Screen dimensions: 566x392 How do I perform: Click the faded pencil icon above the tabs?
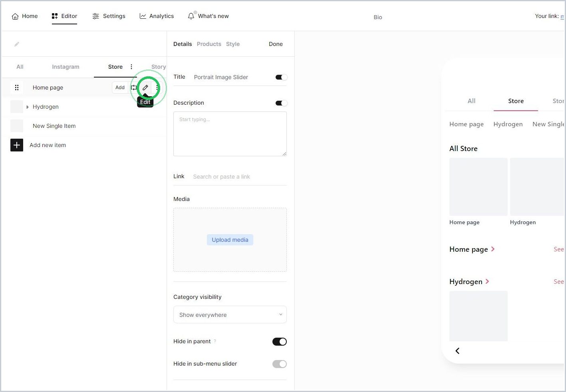[17, 44]
